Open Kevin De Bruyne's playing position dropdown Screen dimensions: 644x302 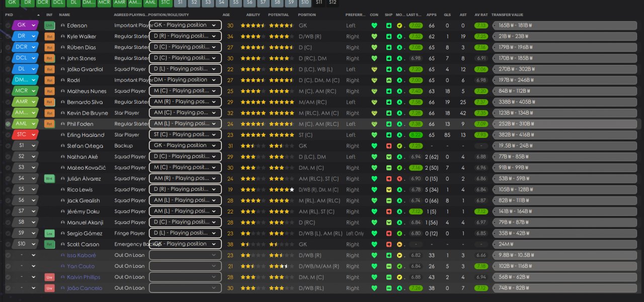pyautogui.click(x=185, y=113)
